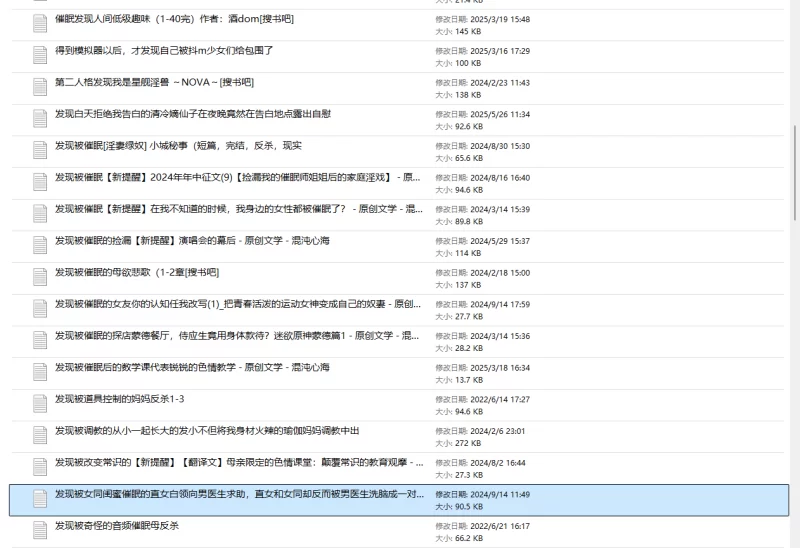This screenshot has height=548, width=800.
Task: Click the size label 138 KB
Action: (x=458, y=95)
